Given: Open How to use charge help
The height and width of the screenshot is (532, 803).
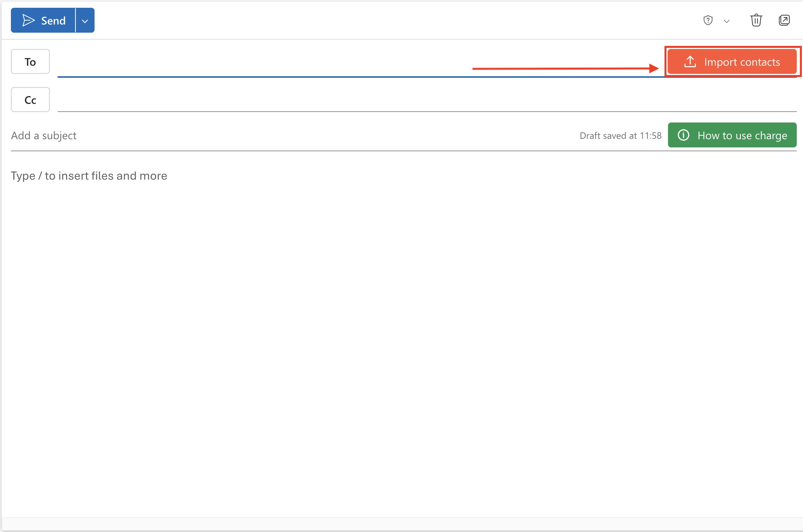Looking at the screenshot, I should [x=732, y=135].
